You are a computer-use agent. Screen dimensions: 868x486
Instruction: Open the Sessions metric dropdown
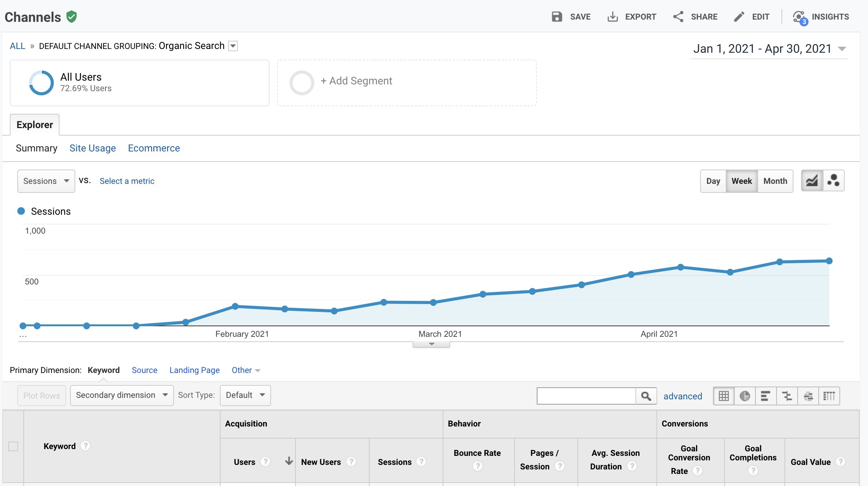pyautogui.click(x=46, y=181)
